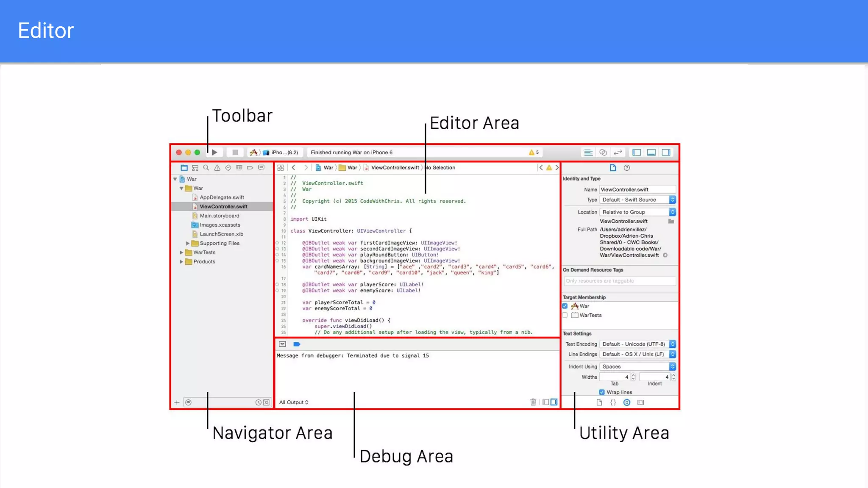Click the Run (play) button

pyautogui.click(x=214, y=152)
